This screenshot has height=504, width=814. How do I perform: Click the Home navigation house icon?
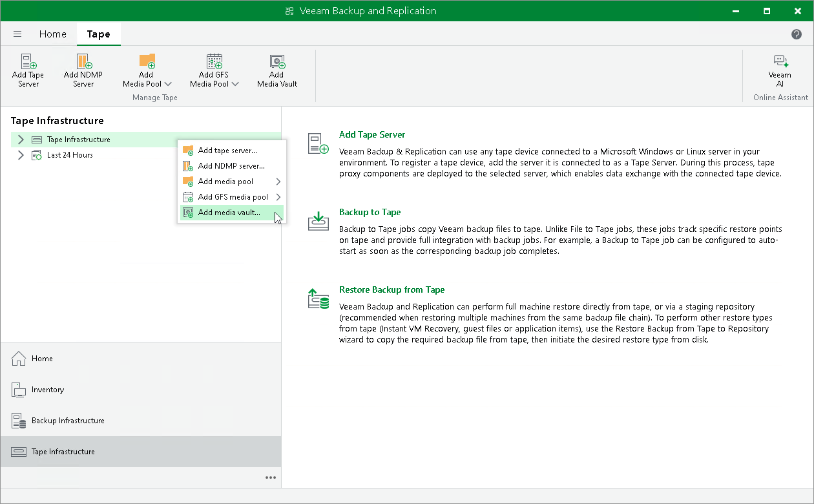(x=19, y=359)
